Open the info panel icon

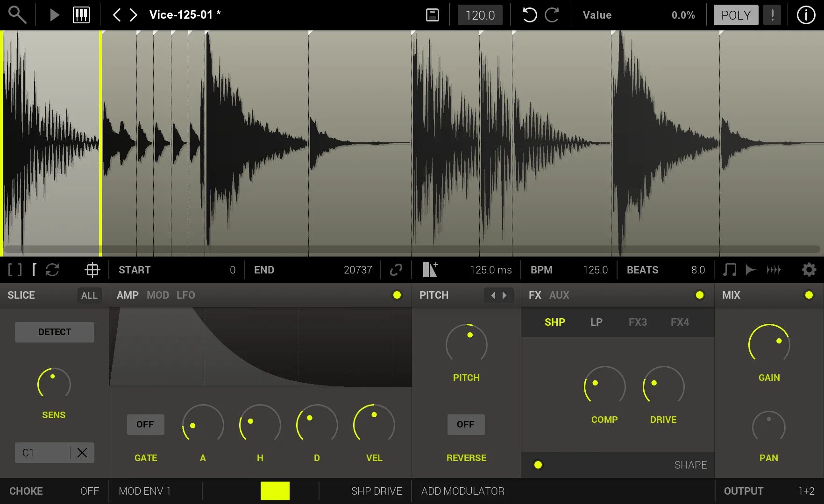[x=806, y=15]
